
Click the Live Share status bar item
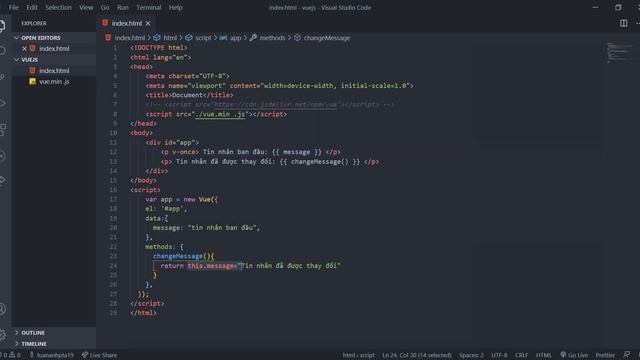point(99,355)
